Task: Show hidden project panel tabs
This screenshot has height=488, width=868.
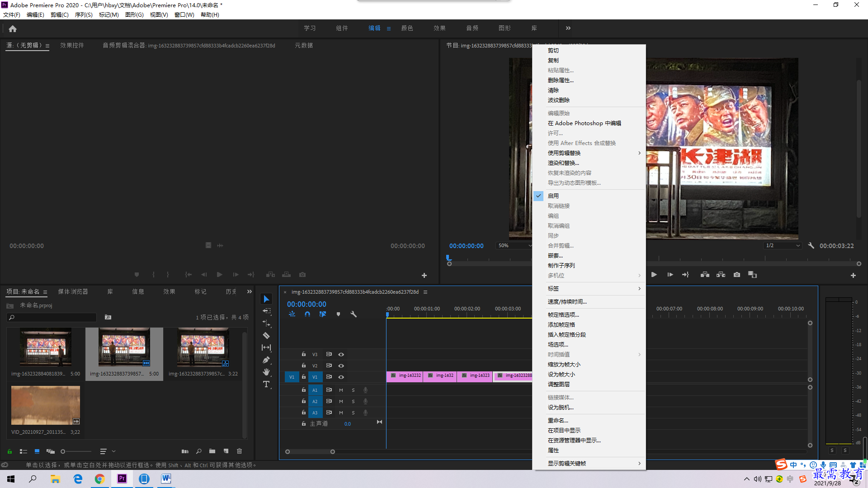Action: [x=250, y=292]
